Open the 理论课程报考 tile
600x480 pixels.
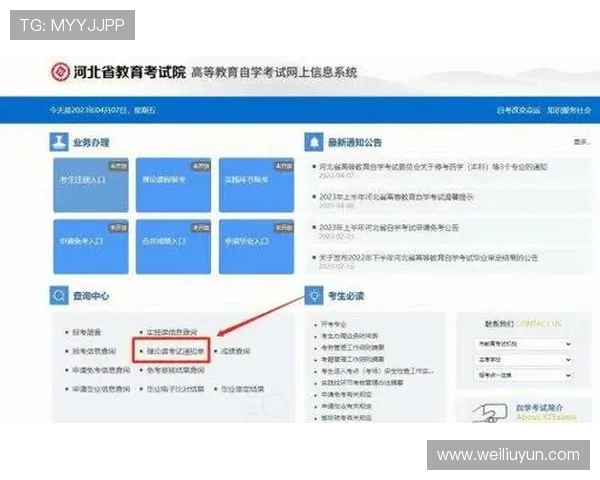(173, 185)
